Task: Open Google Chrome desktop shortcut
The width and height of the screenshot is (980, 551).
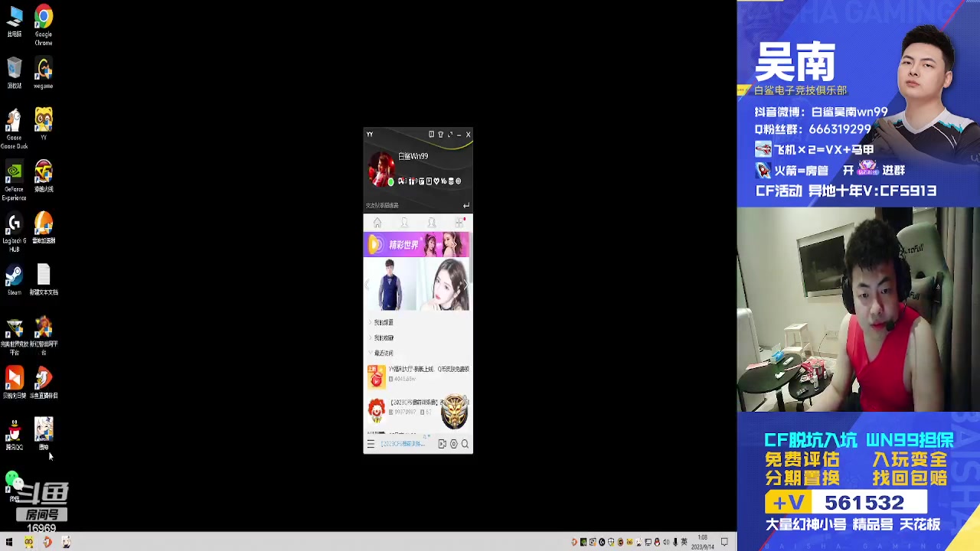Action: point(44,24)
